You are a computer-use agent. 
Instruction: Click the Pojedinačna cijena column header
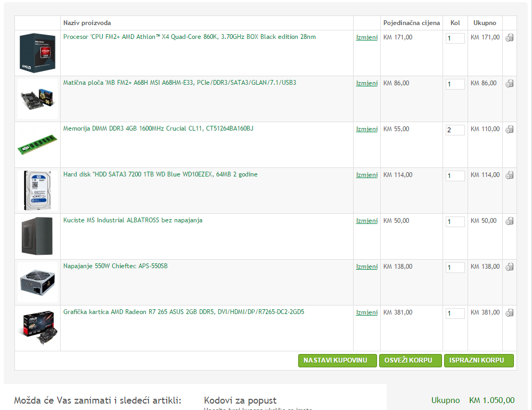[412, 23]
